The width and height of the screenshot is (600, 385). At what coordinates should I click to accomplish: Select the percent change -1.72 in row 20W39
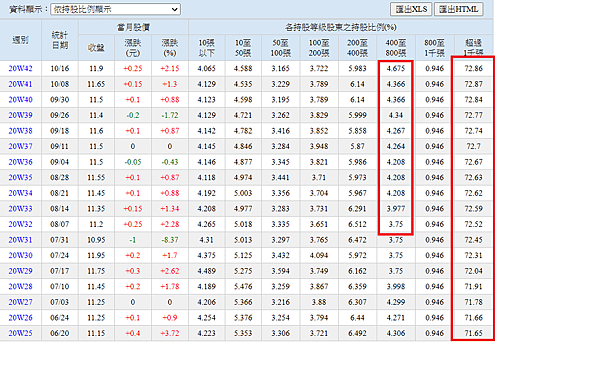[x=170, y=115]
